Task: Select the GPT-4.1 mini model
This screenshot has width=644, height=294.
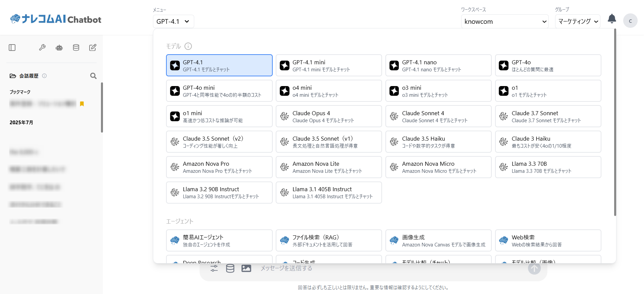Action: (329, 65)
